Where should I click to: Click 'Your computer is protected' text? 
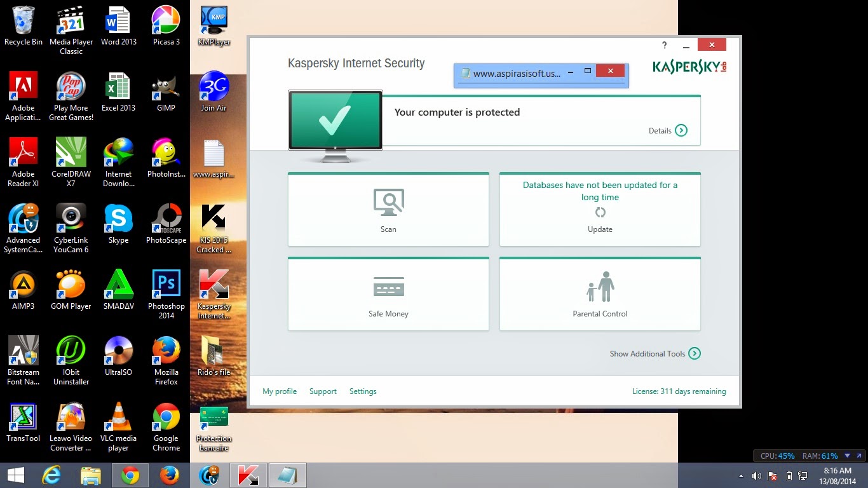coord(457,112)
